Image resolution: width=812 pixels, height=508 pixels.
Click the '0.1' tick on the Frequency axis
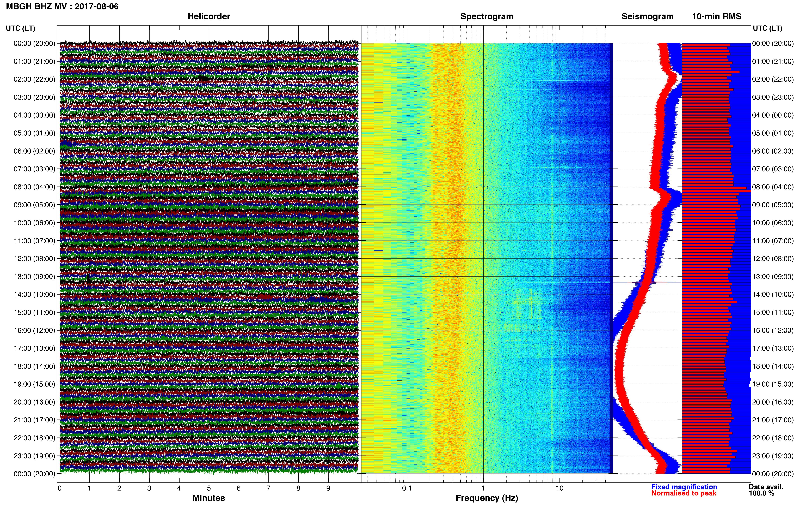(x=407, y=488)
